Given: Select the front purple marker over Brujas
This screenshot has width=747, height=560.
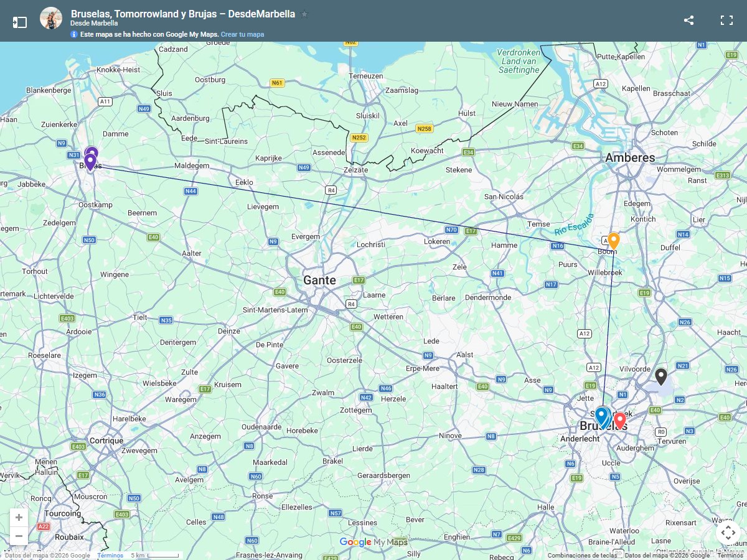Looking at the screenshot, I should point(90,162).
